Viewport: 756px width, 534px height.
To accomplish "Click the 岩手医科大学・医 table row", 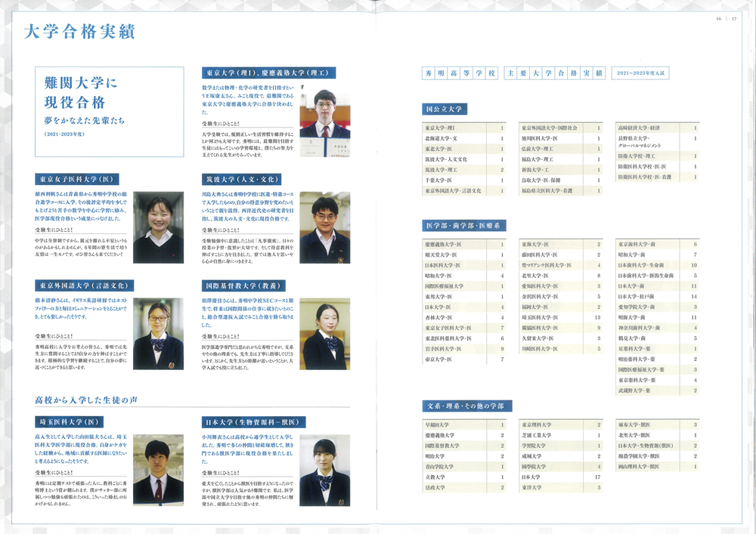I will click(x=464, y=349).
